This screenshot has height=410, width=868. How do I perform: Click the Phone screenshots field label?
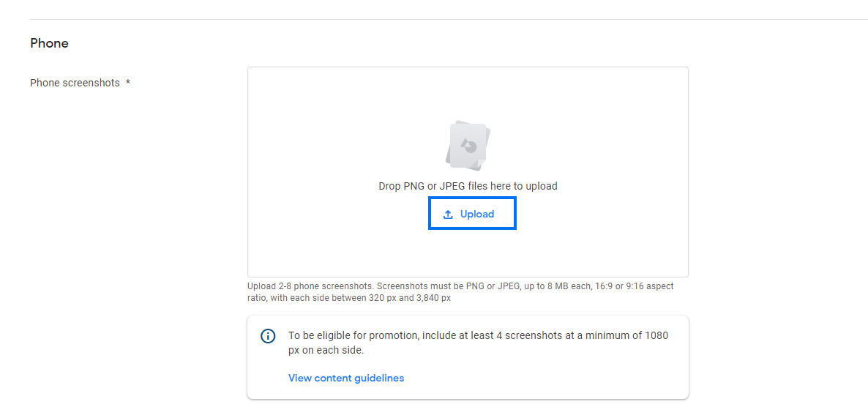point(75,83)
